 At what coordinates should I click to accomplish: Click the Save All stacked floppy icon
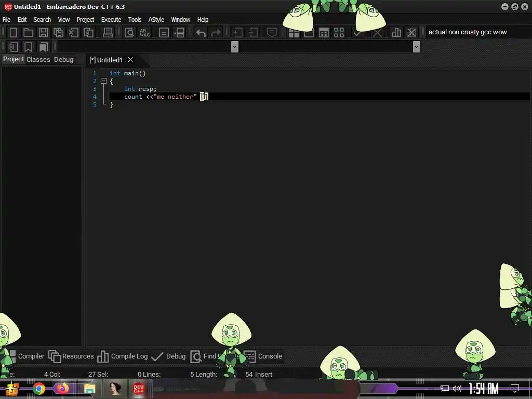(x=58, y=33)
